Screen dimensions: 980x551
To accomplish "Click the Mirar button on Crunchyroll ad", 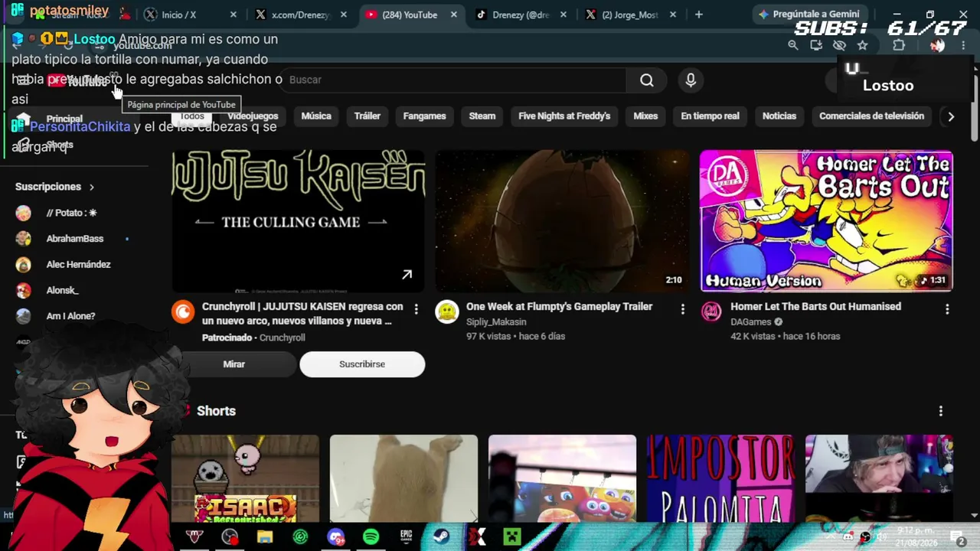I will [234, 364].
